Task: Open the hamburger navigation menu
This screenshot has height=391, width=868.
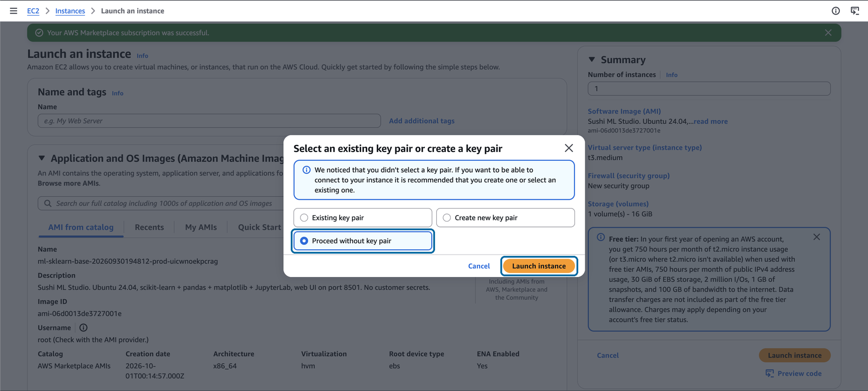Action: pyautogui.click(x=14, y=11)
